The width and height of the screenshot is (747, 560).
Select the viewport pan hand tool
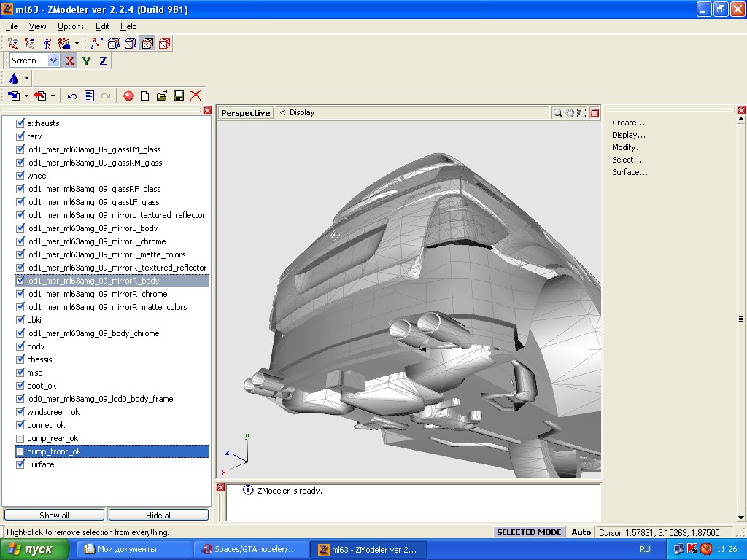click(570, 113)
